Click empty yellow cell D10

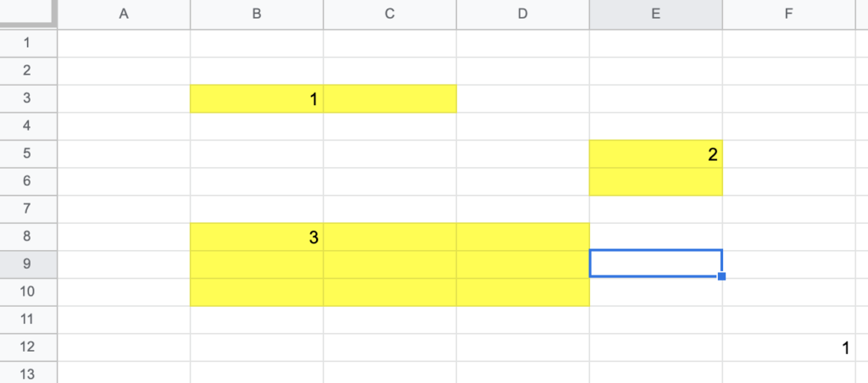tap(522, 292)
